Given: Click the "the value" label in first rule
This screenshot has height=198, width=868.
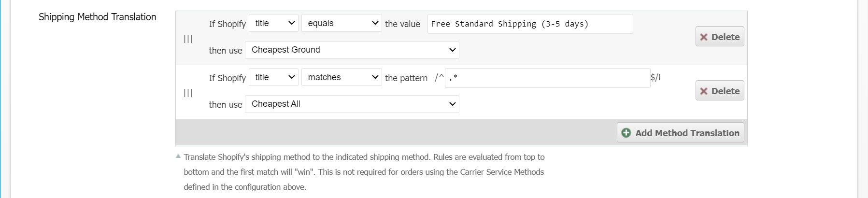Looking at the screenshot, I should pos(402,24).
